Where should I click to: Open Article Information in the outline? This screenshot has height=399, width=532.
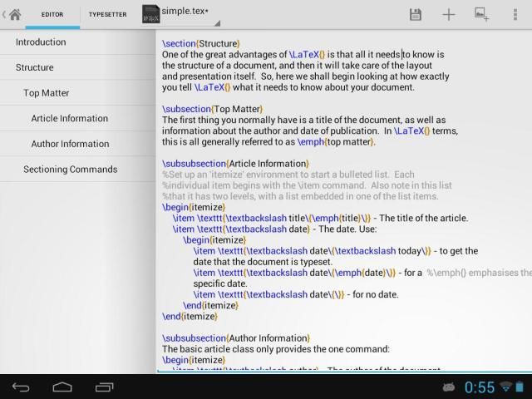[x=70, y=118]
